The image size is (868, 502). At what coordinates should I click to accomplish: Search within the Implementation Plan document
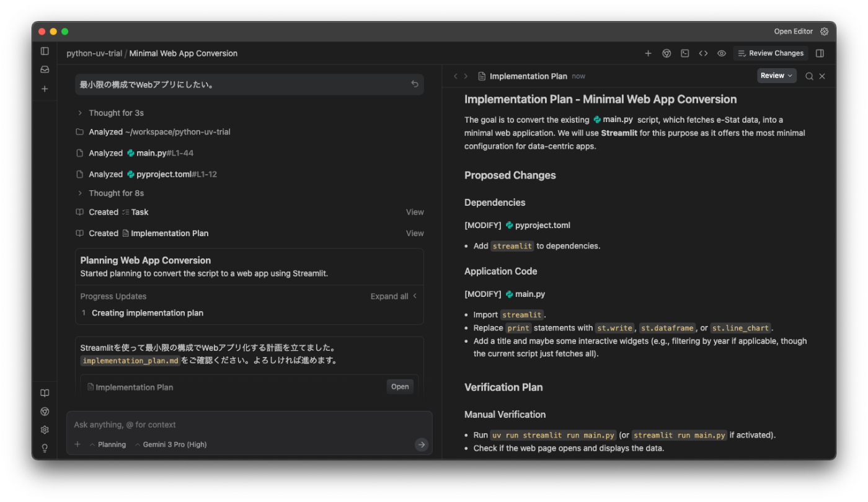point(809,76)
